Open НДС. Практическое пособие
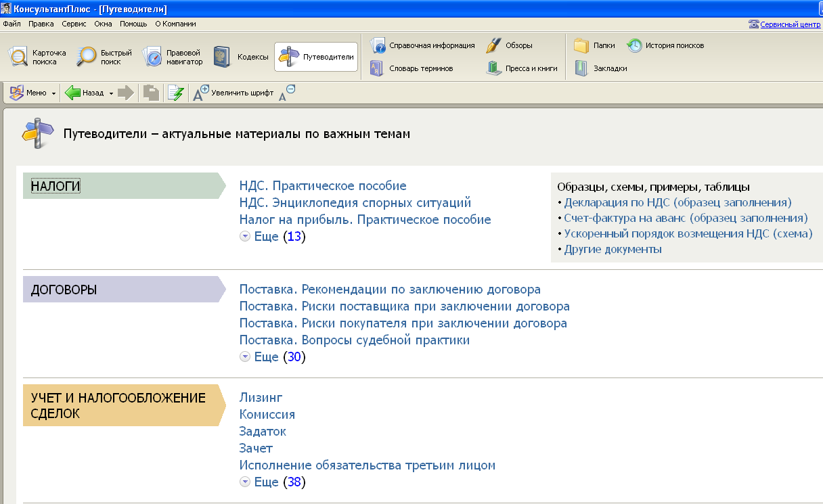Image resolution: width=823 pixels, height=504 pixels. pyautogui.click(x=323, y=185)
